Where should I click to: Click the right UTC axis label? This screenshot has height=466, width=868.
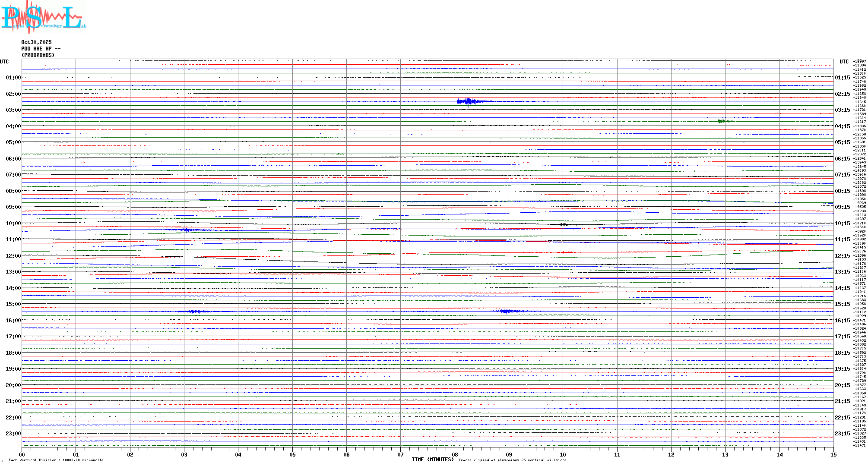[x=844, y=62]
